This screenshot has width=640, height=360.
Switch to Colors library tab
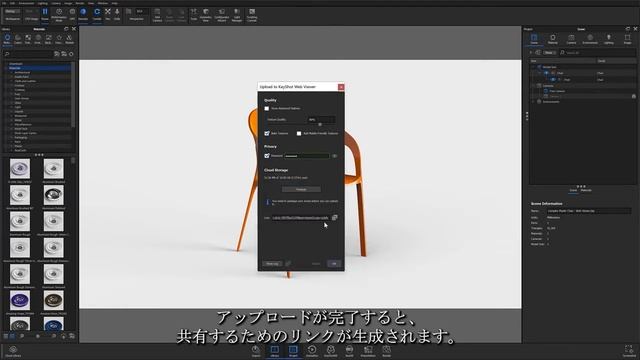[18, 39]
